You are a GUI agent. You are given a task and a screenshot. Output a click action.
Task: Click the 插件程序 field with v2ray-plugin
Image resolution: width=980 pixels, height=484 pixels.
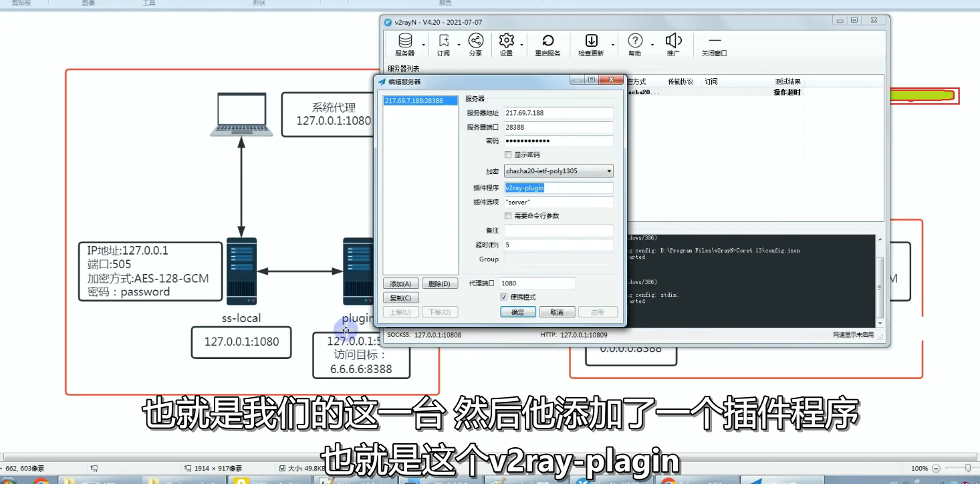click(x=558, y=188)
